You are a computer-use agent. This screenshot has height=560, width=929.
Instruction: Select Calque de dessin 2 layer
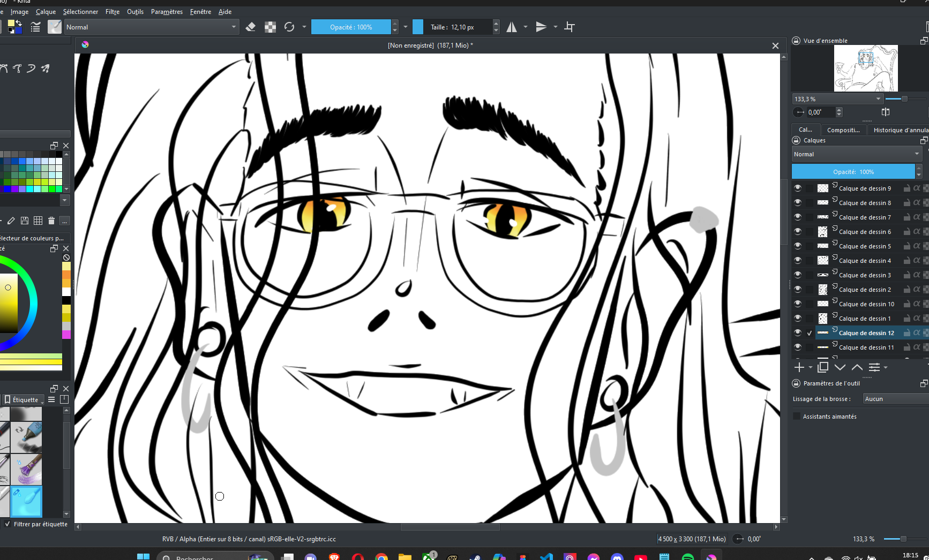click(x=865, y=290)
